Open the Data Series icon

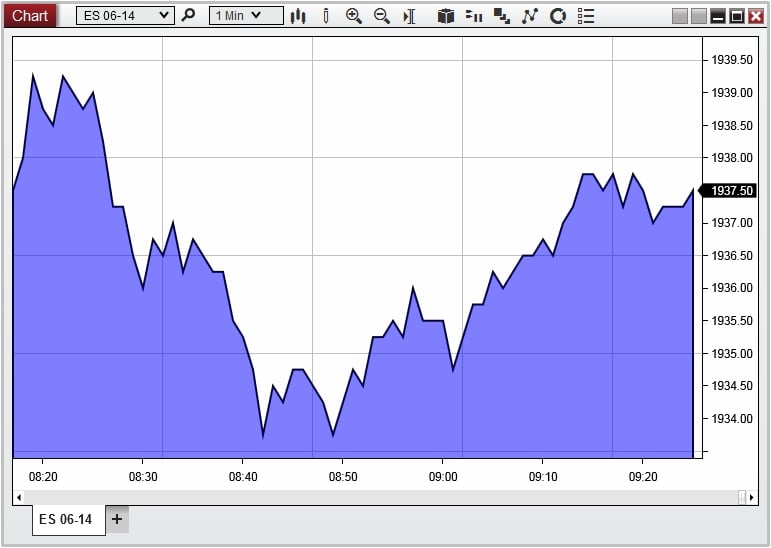pos(475,16)
